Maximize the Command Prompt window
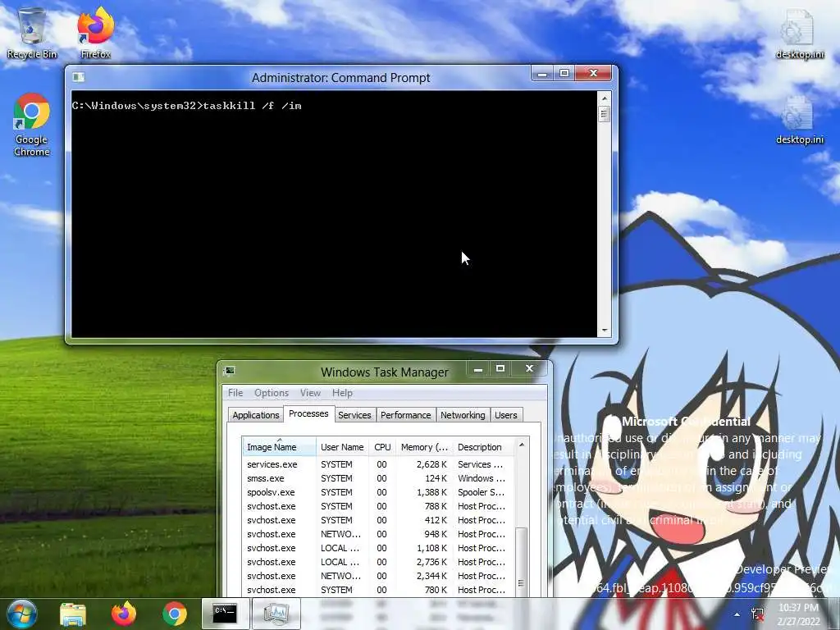 point(564,73)
